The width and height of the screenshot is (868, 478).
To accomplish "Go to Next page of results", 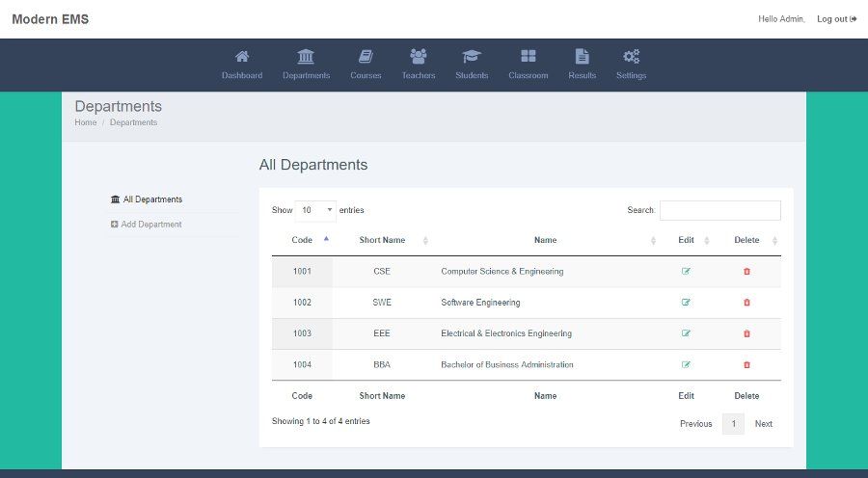I will [763, 424].
